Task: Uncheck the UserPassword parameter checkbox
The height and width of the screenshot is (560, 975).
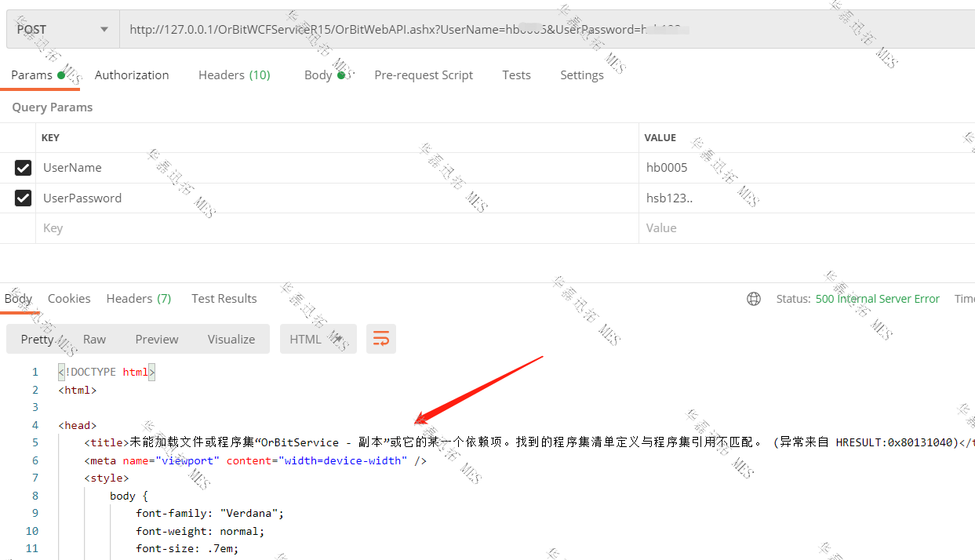Action: 23,198
